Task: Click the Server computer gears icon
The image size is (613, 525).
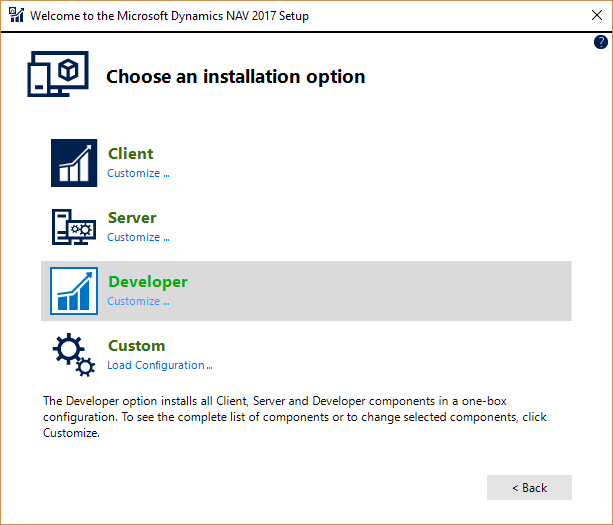Action: pos(74,227)
